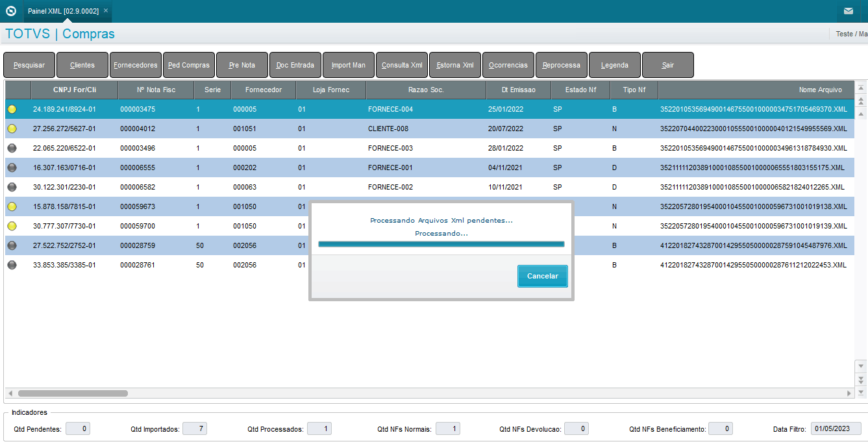868x446 pixels.
Task: Sort by Dt Emissao column header
Action: (x=519, y=90)
